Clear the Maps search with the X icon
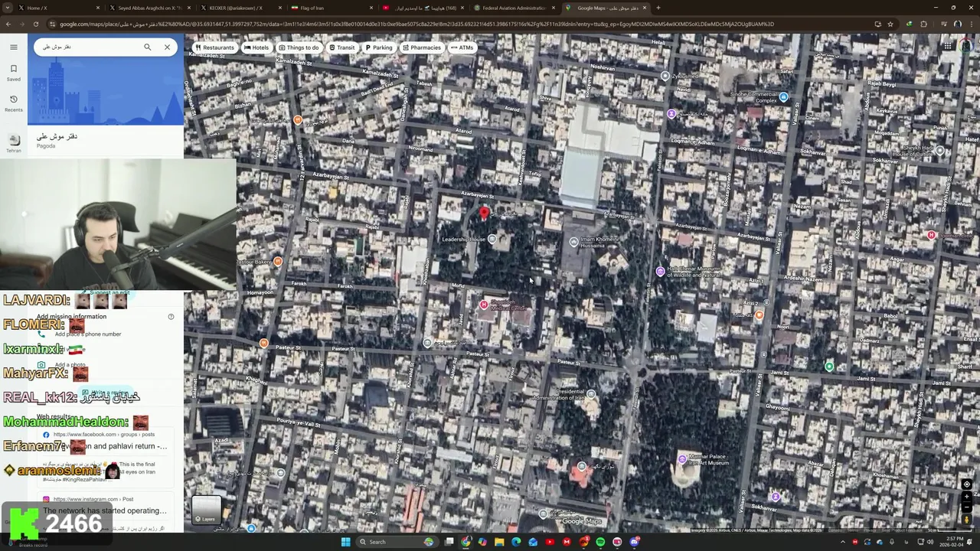 (167, 47)
